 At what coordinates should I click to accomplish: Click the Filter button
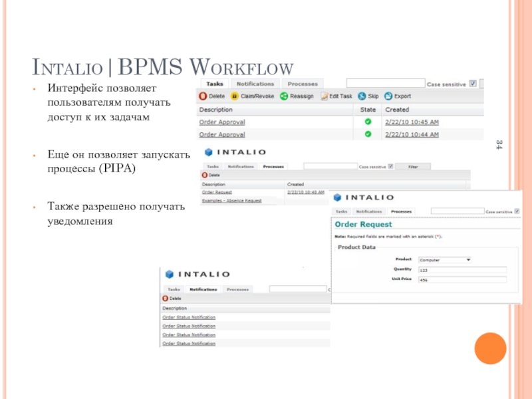pyautogui.click(x=413, y=167)
